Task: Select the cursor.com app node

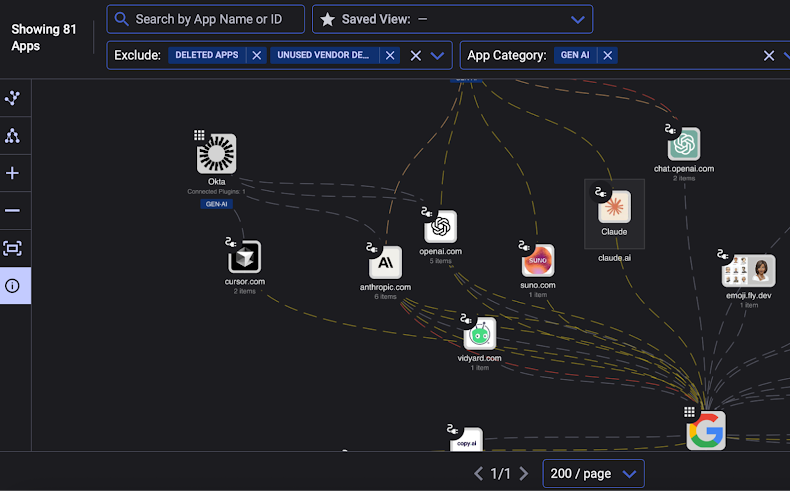Action: pos(244,258)
